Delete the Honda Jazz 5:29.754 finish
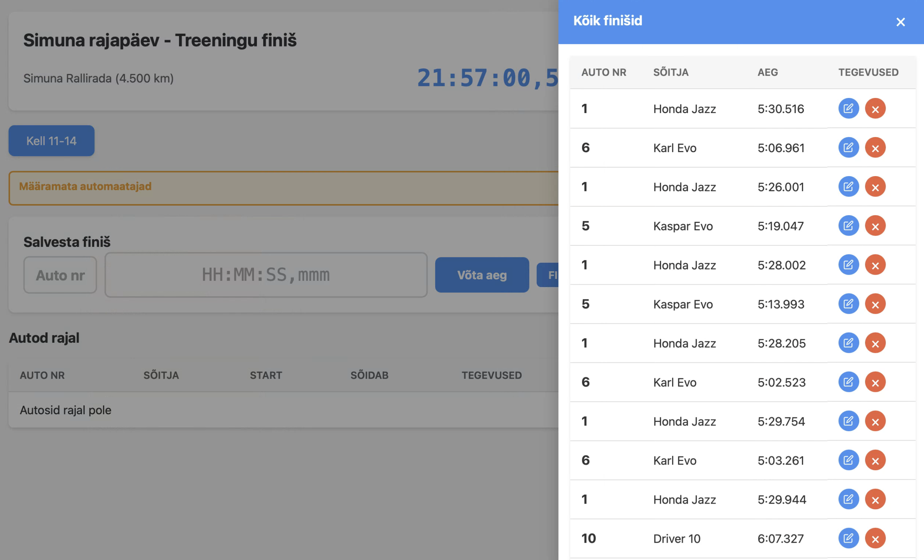Image resolution: width=924 pixels, height=560 pixels. click(x=875, y=421)
